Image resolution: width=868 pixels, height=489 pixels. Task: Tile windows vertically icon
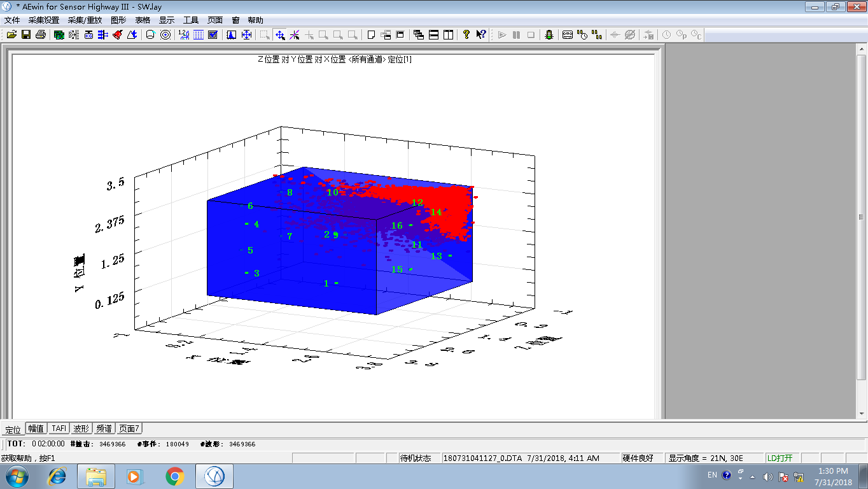(x=448, y=34)
